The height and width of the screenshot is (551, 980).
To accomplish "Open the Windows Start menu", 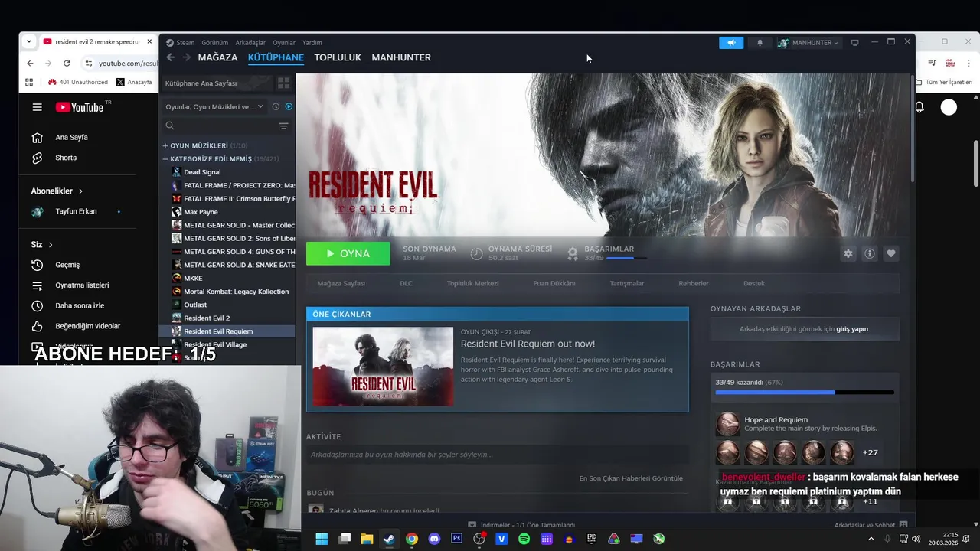I will (322, 539).
